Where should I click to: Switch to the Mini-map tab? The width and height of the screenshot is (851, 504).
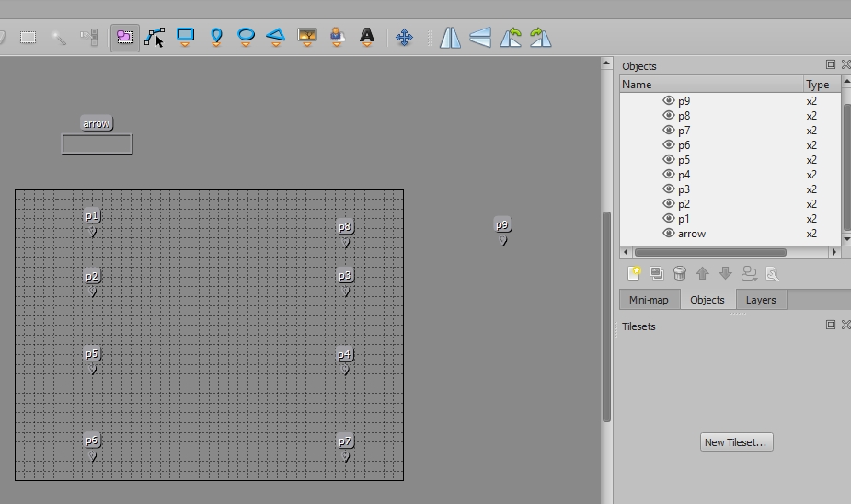[649, 300]
